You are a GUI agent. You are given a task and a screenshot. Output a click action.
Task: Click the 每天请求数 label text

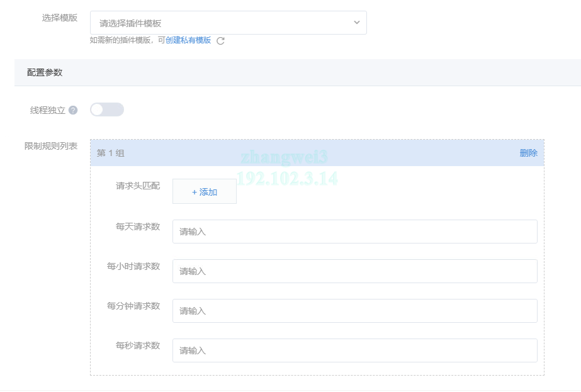coord(138,227)
